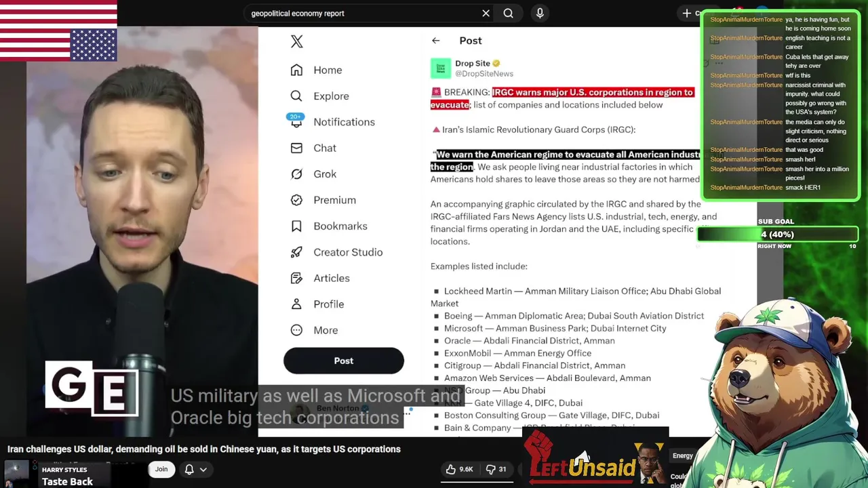Click 'Examples listed include:' text

pyautogui.click(x=479, y=266)
